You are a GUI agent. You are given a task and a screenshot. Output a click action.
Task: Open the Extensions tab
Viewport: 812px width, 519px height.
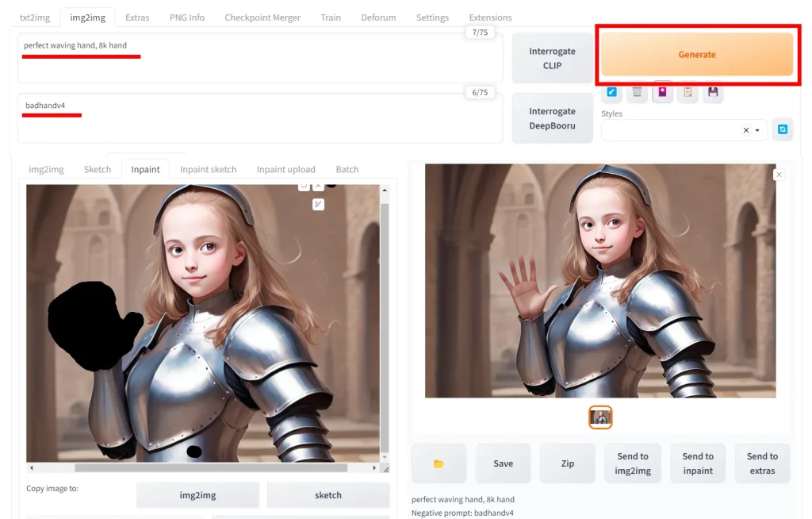[490, 17]
